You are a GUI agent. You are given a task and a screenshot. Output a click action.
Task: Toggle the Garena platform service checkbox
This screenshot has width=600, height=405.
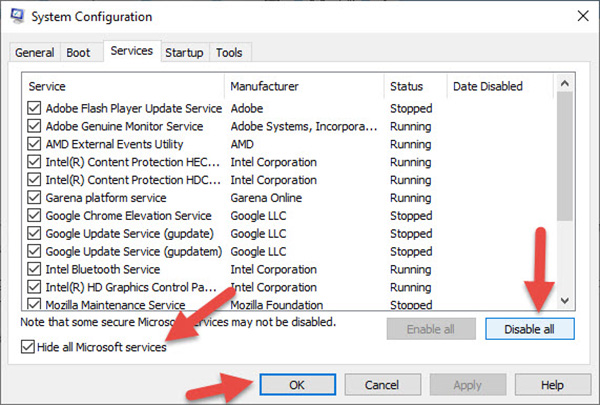click(x=35, y=198)
